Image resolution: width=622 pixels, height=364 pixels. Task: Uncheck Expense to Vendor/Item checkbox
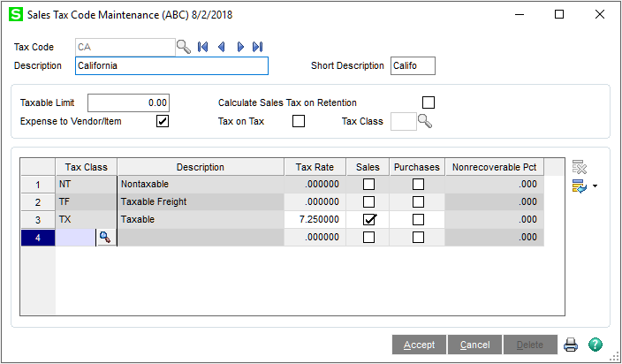click(163, 121)
